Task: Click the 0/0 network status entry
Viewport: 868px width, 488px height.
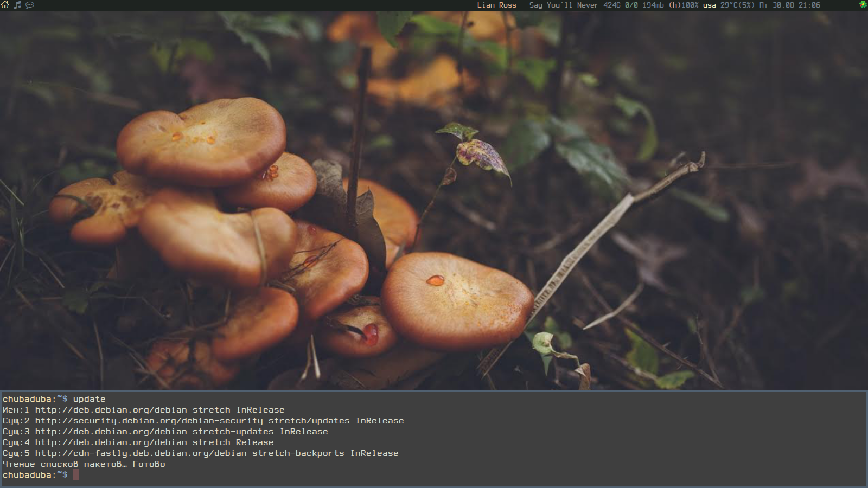Action: tap(631, 5)
